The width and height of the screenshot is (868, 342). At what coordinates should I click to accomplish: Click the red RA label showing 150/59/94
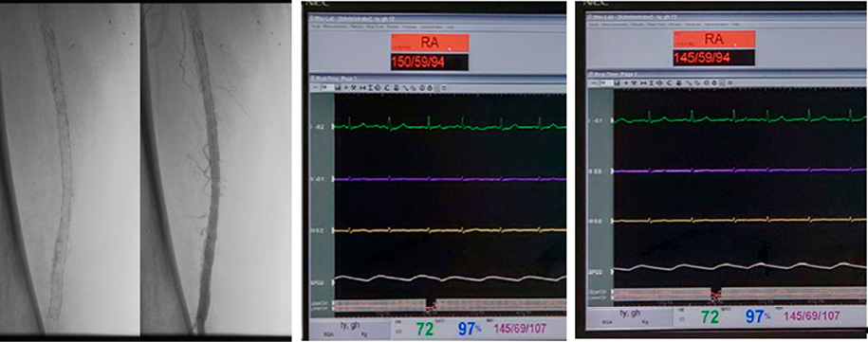click(x=430, y=42)
